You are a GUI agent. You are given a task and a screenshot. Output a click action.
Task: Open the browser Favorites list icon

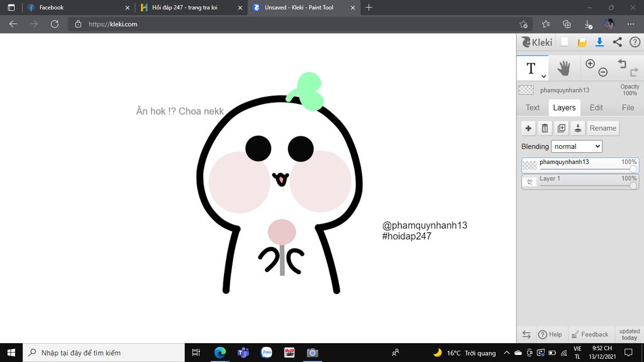point(546,25)
